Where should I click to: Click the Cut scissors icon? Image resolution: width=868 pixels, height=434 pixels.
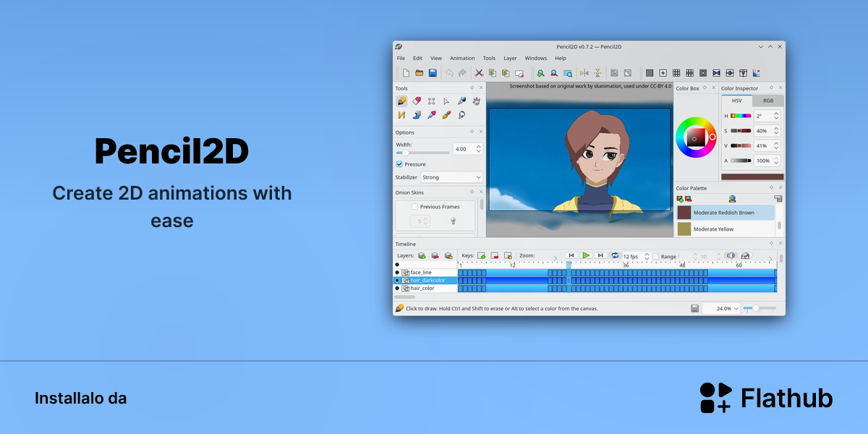point(478,73)
